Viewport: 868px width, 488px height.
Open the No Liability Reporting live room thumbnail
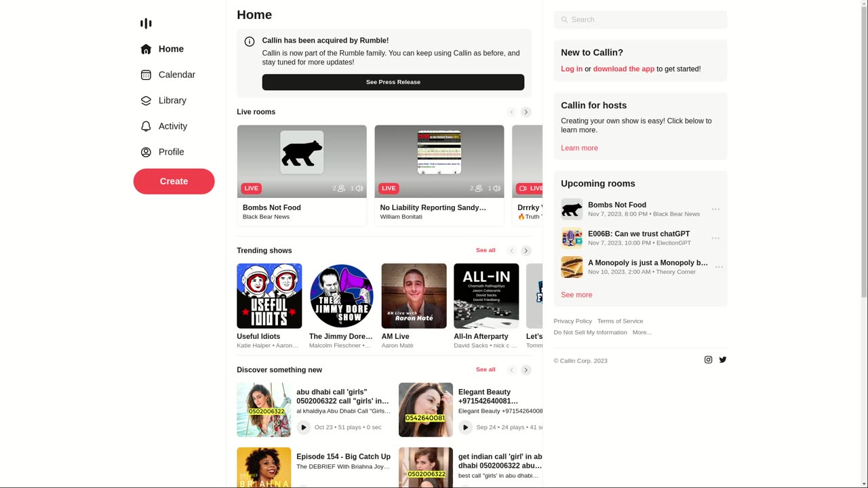coord(439,161)
